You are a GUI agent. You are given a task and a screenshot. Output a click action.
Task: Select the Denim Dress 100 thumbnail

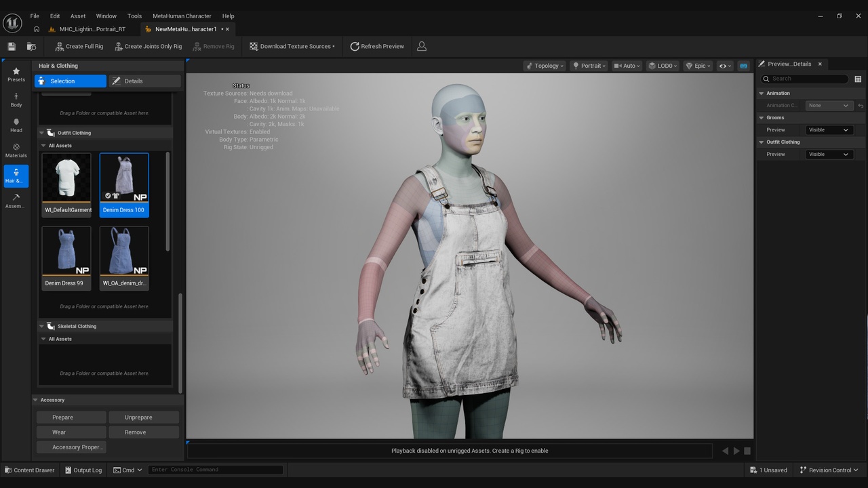[x=124, y=184]
